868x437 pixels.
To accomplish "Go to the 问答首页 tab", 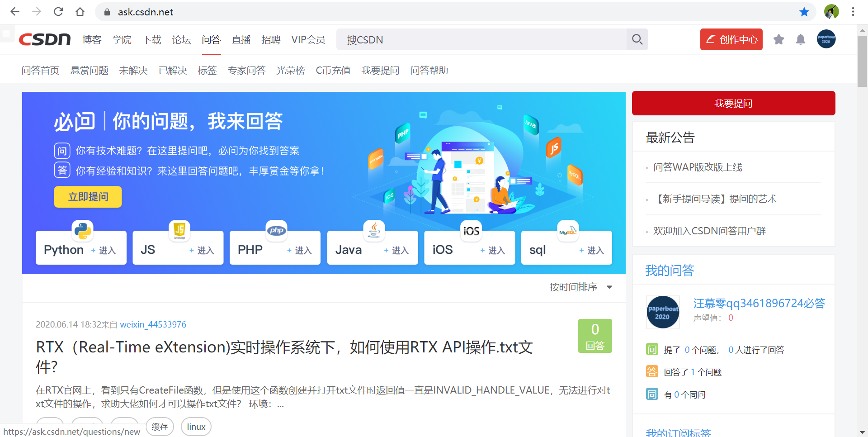I will click(41, 71).
